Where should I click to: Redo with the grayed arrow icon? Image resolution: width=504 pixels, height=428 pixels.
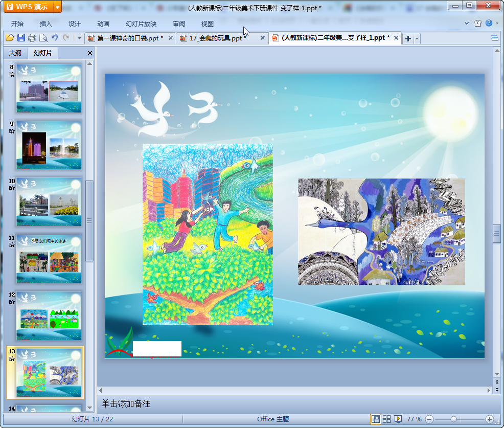(x=66, y=38)
